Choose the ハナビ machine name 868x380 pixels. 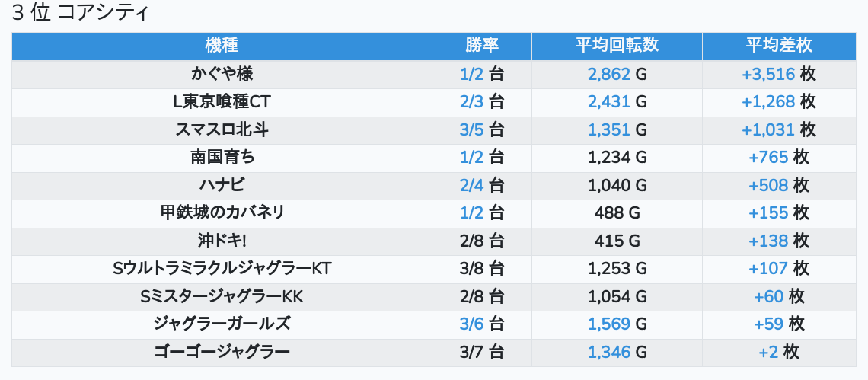click(x=222, y=185)
